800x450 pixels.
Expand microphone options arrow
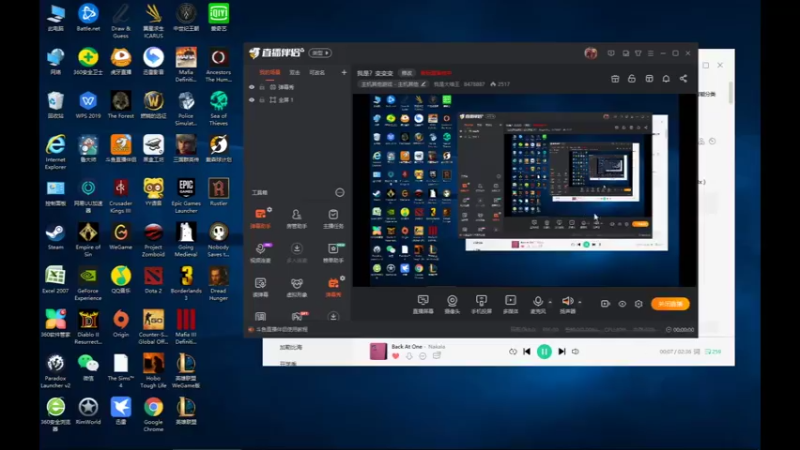pyautogui.click(x=550, y=302)
